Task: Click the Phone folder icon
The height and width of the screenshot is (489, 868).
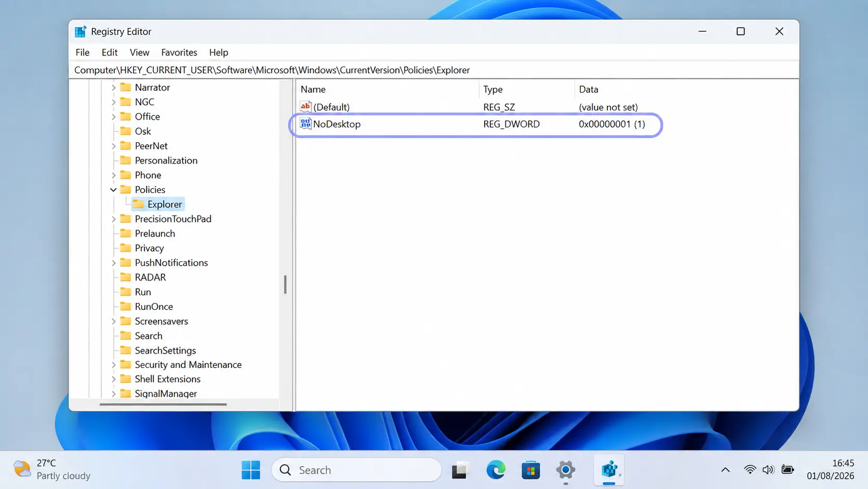Action: pyautogui.click(x=126, y=175)
